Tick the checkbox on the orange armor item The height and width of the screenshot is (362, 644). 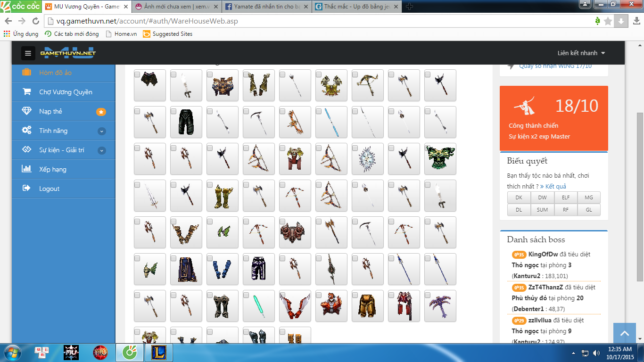pos(319,295)
